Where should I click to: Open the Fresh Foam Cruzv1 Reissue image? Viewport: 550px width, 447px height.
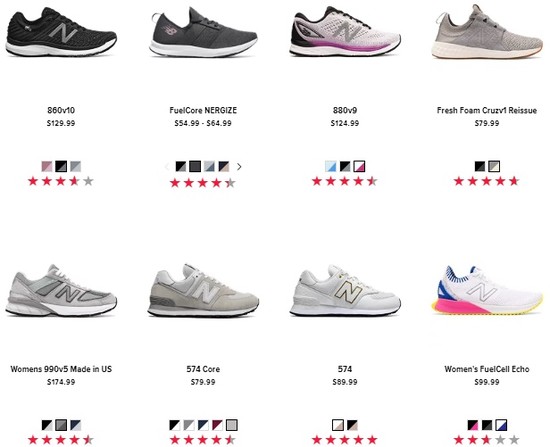pyautogui.click(x=487, y=32)
